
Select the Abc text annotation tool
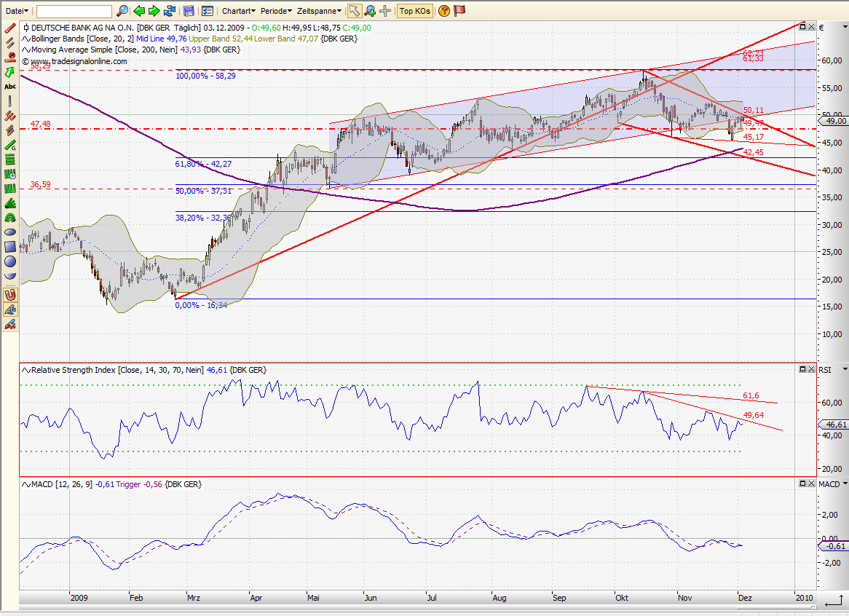coord(9,87)
